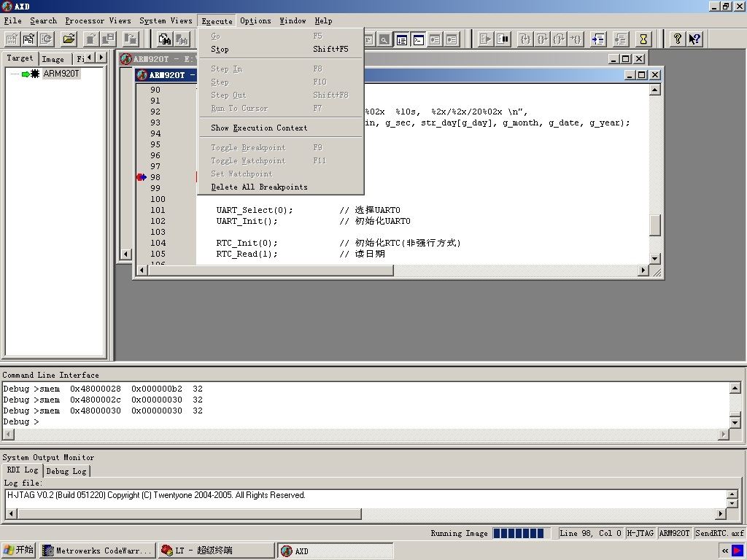
Task: Open the File menu
Action: (x=13, y=20)
